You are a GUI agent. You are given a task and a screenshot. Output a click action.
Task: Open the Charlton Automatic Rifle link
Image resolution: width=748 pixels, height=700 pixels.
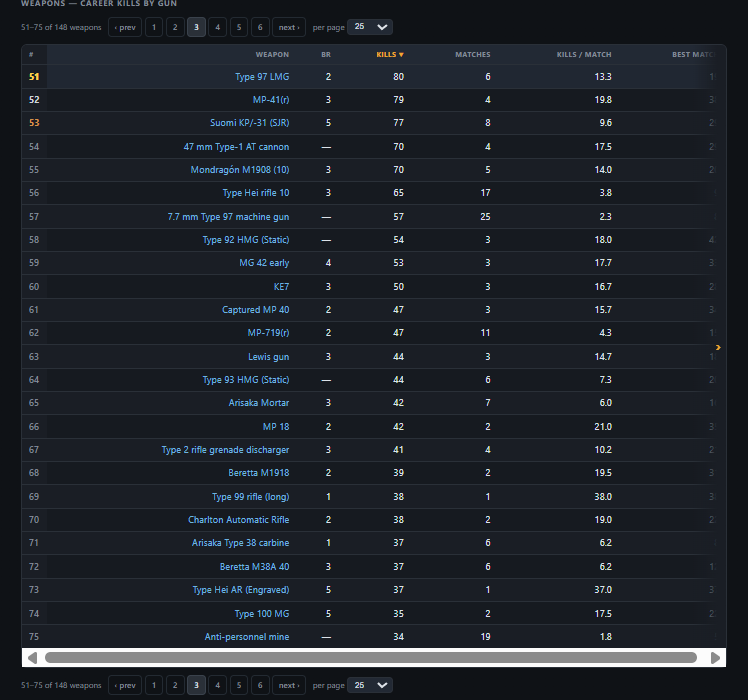click(x=239, y=520)
